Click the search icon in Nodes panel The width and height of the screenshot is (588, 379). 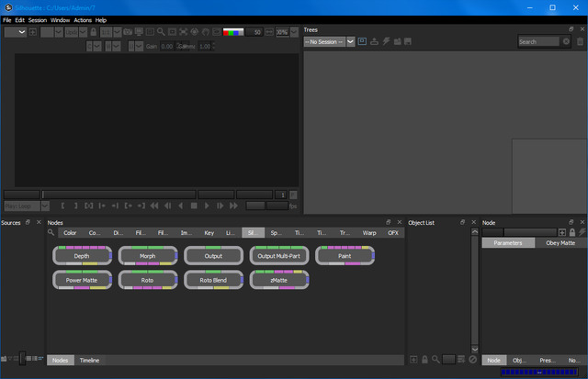click(51, 233)
